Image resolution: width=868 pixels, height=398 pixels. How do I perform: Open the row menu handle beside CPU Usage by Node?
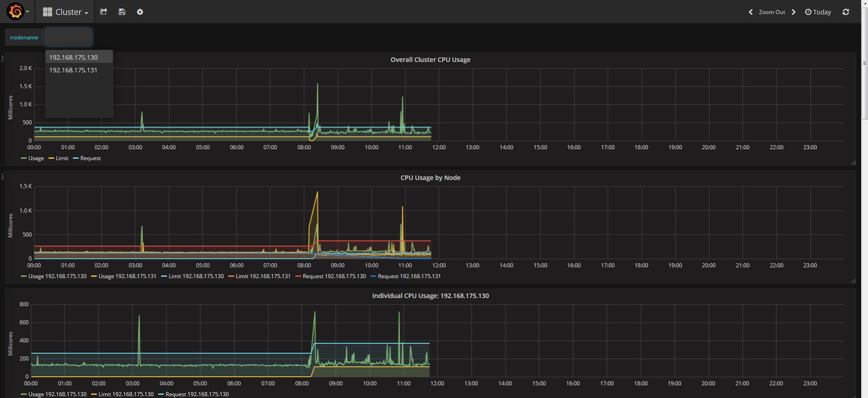click(2, 176)
